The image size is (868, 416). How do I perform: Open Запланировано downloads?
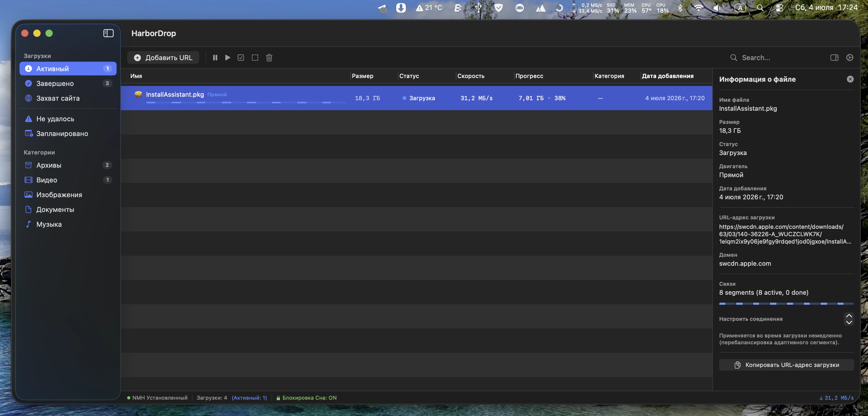click(x=68, y=134)
